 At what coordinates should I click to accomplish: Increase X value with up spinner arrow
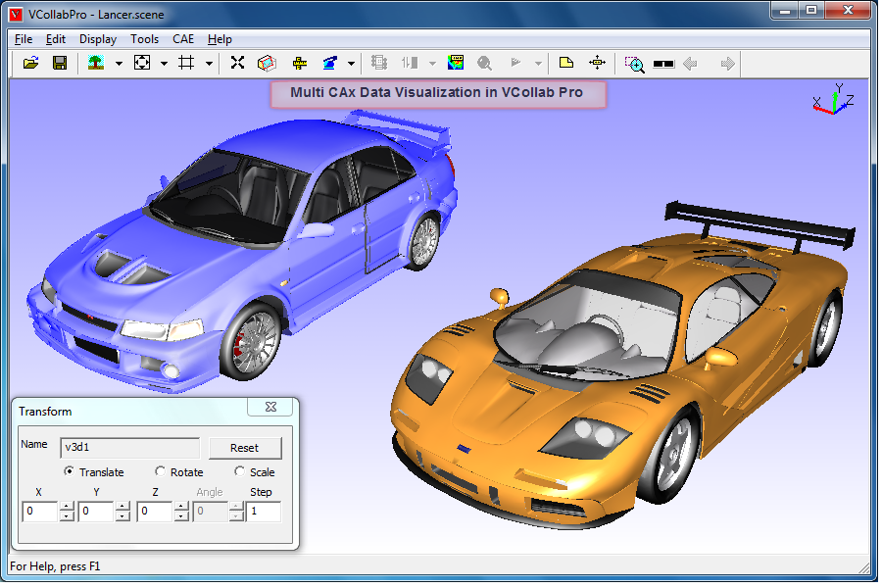67,507
